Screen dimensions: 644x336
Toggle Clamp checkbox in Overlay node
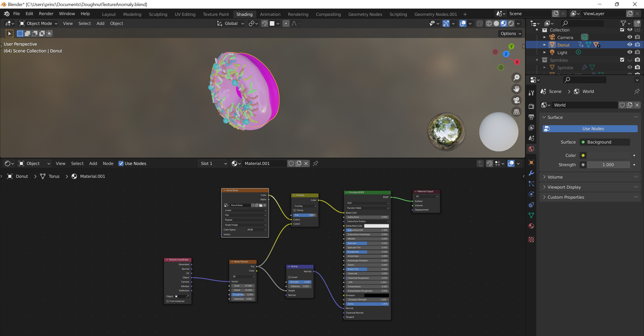(295, 210)
